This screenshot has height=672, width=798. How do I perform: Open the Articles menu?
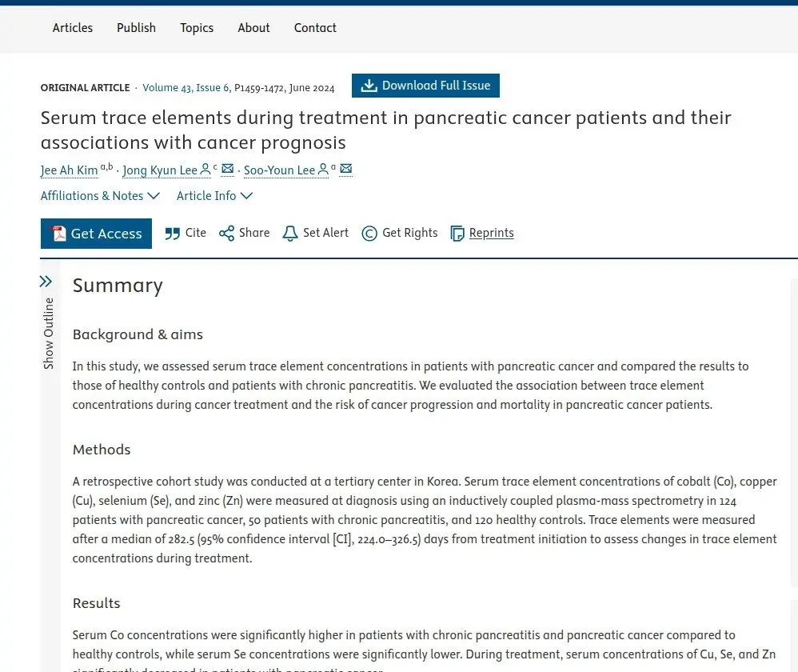(x=73, y=28)
